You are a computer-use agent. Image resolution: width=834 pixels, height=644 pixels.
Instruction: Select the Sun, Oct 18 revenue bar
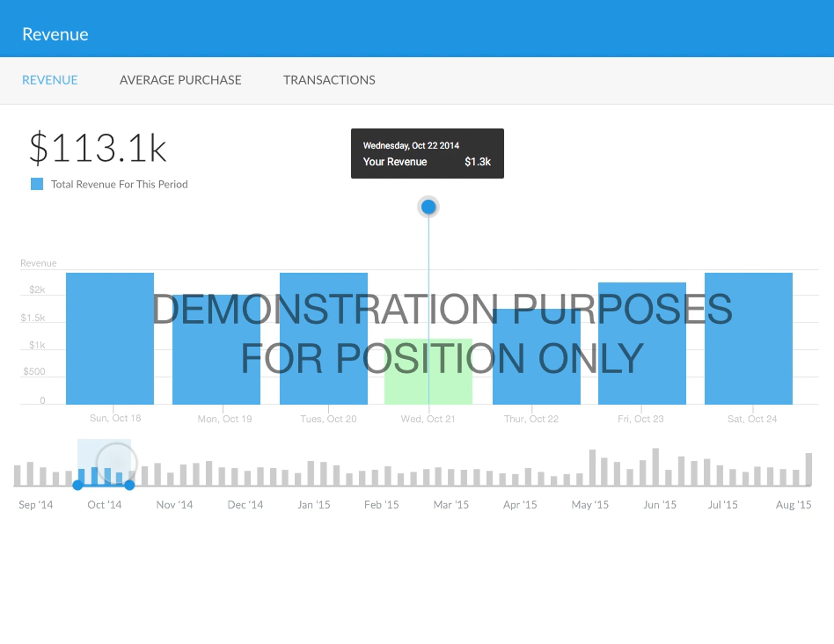(x=110, y=339)
